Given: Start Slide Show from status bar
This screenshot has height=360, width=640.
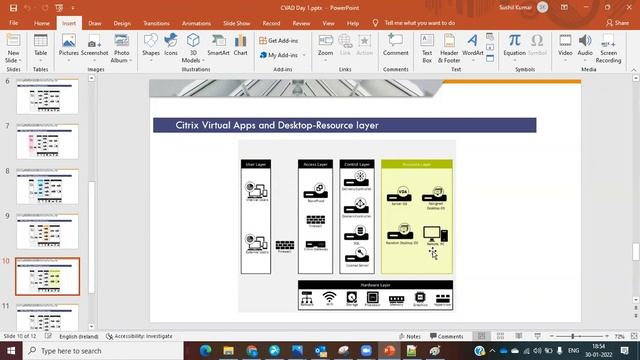Looking at the screenshot, I should (538, 336).
